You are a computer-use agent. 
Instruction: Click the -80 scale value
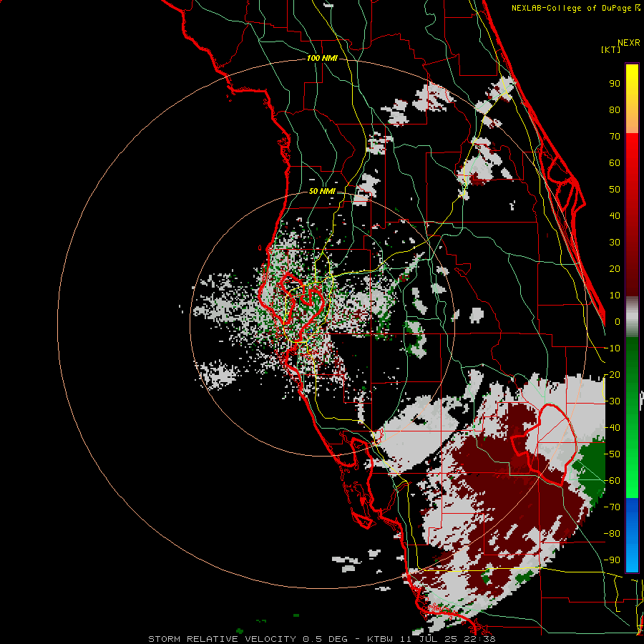[x=612, y=534]
